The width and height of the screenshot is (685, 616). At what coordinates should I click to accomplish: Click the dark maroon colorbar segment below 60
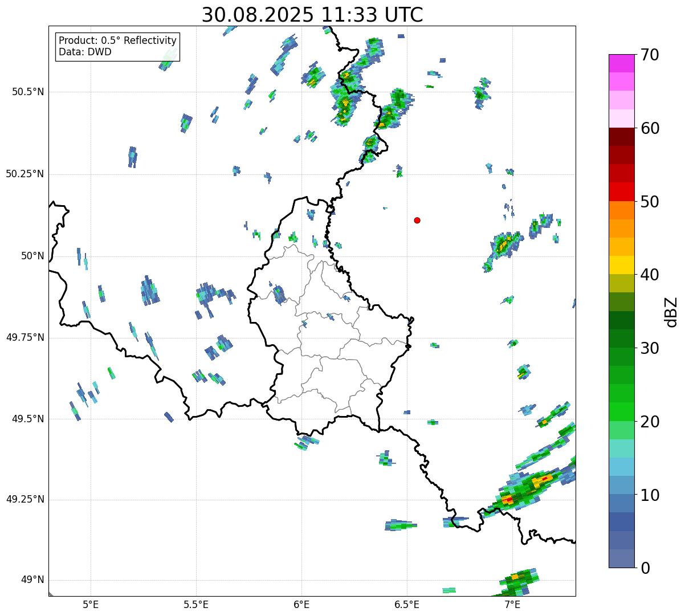(621, 137)
